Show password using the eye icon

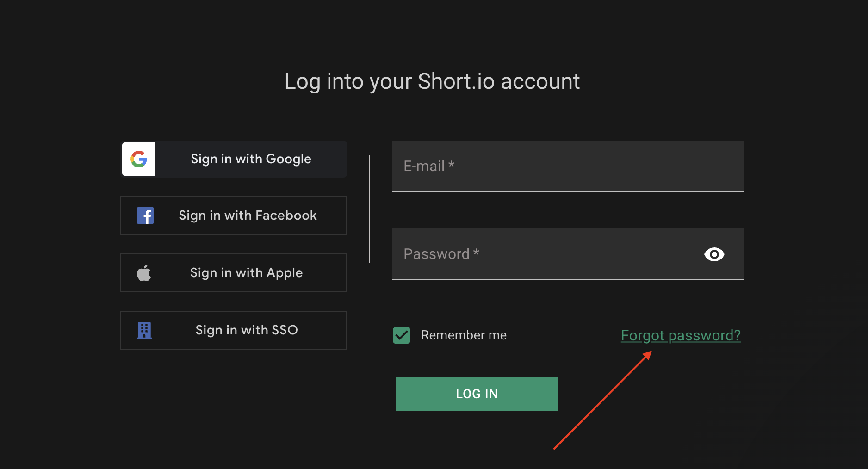pyautogui.click(x=714, y=254)
